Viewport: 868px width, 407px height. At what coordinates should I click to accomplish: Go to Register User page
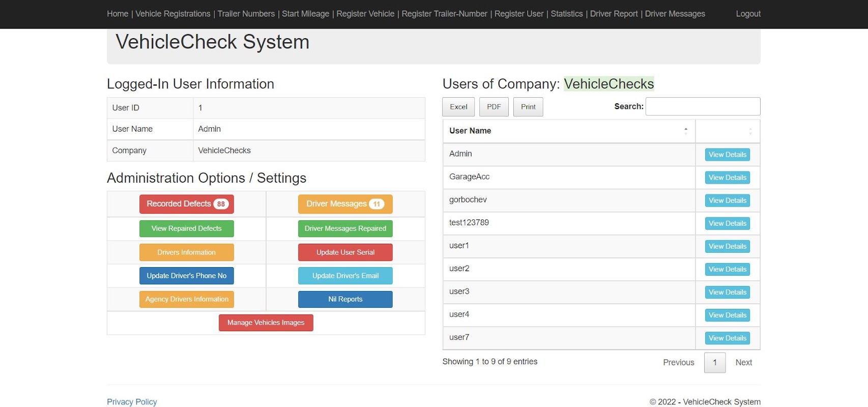(x=519, y=14)
